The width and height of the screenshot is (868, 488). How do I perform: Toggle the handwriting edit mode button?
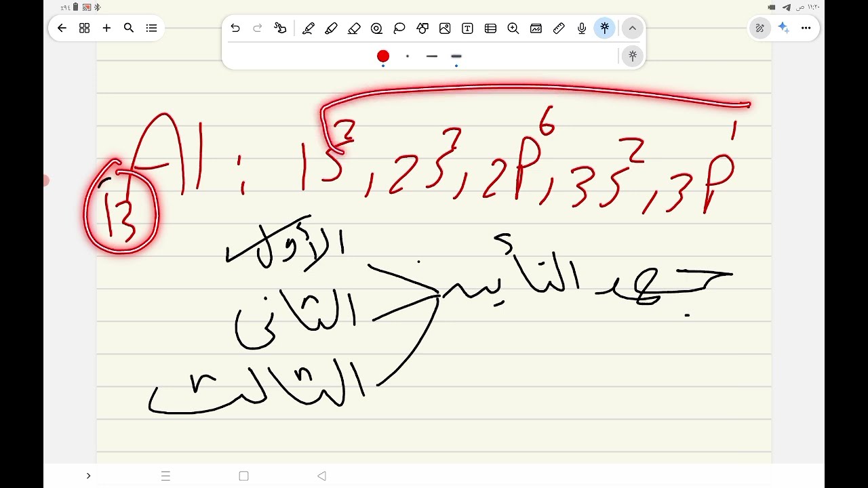[x=760, y=28]
